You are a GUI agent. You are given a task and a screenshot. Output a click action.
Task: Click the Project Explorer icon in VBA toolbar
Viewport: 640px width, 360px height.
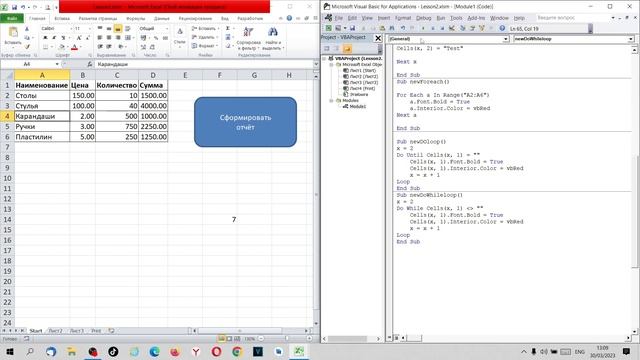[462, 28]
